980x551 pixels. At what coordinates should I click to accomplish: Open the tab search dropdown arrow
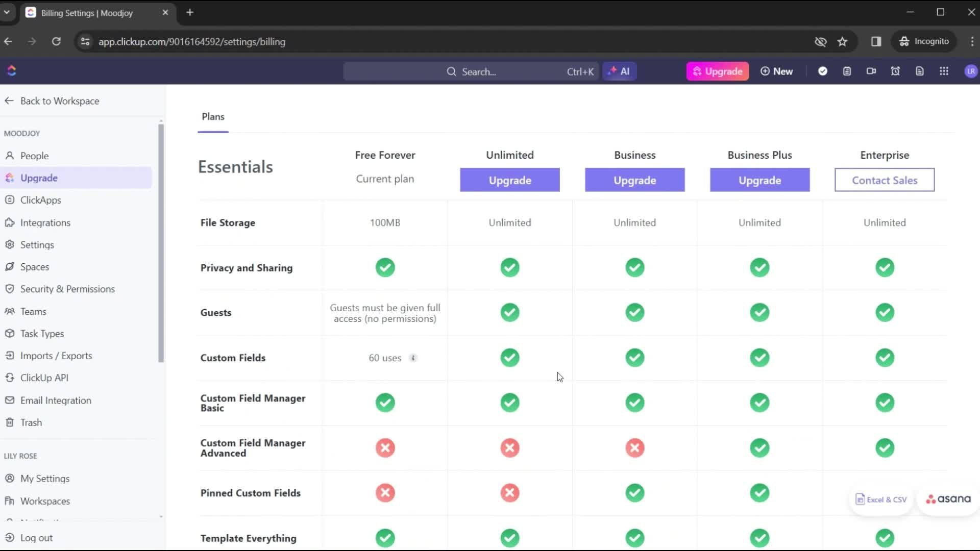click(x=7, y=12)
